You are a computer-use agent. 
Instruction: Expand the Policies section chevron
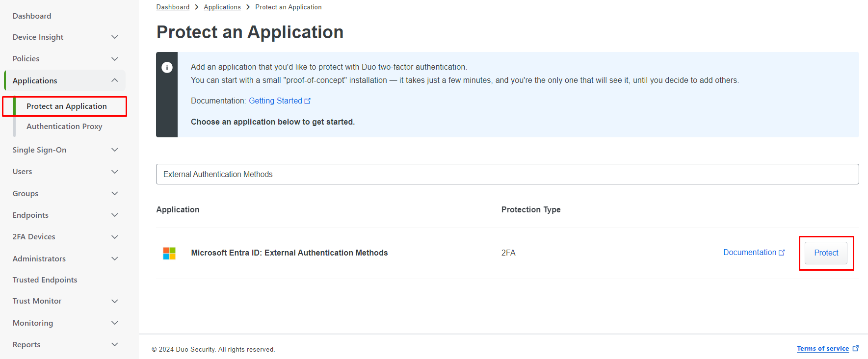(x=115, y=59)
